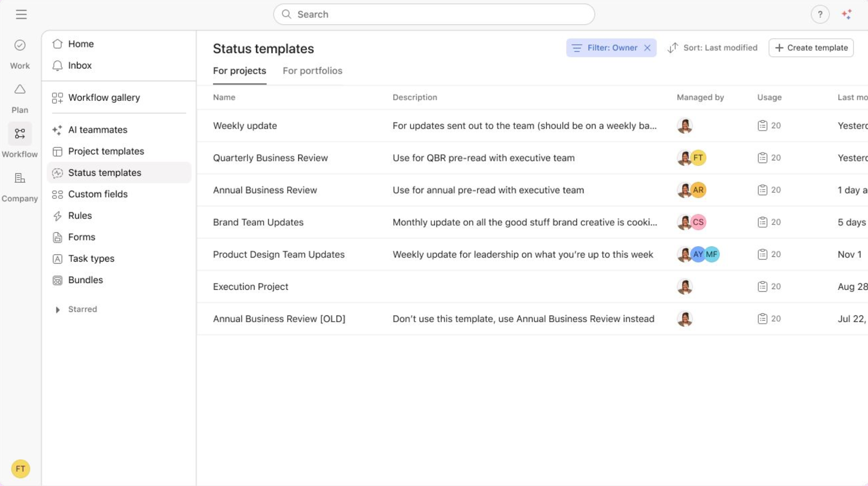Click the CS avatar on Brand Team Updates

pos(698,222)
